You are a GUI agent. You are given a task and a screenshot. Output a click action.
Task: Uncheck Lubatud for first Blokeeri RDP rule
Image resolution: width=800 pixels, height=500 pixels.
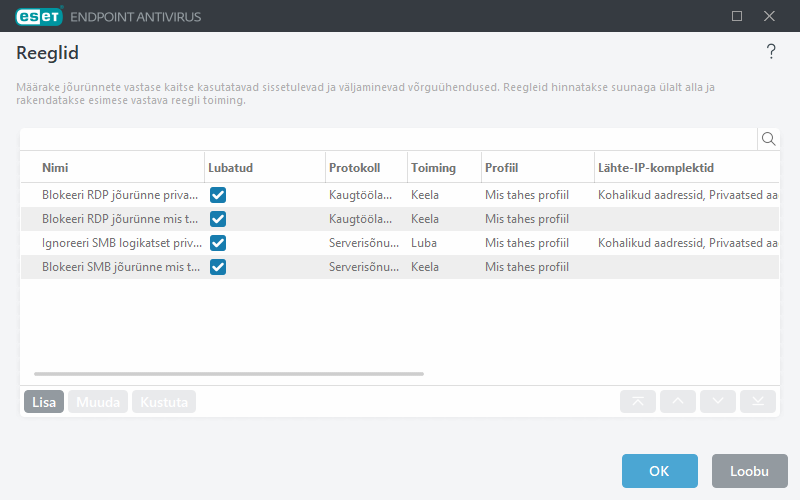[x=218, y=195]
